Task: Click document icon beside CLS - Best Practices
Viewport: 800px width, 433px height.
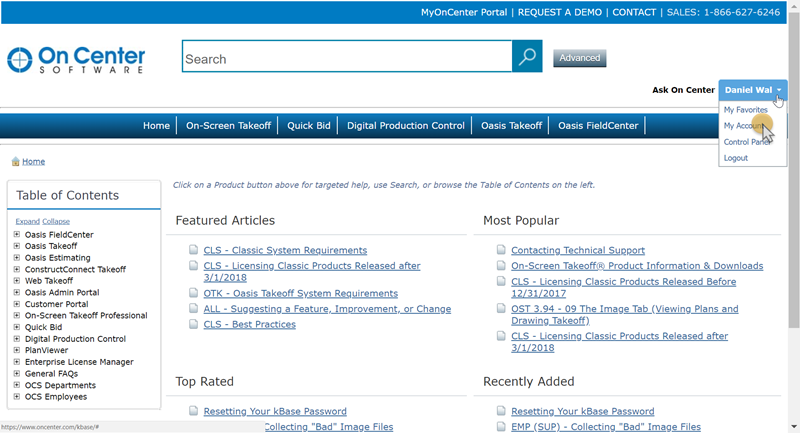Action: coord(193,324)
